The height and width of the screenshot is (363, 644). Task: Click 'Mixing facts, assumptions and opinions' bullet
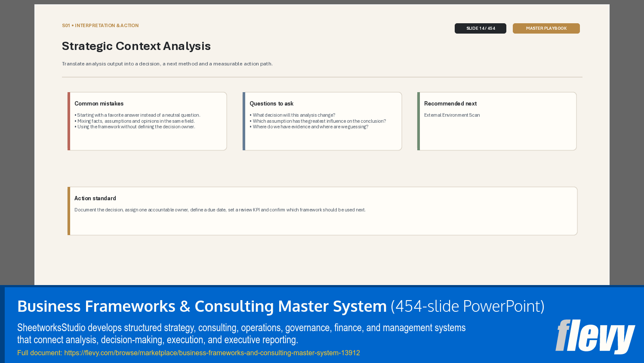click(135, 121)
